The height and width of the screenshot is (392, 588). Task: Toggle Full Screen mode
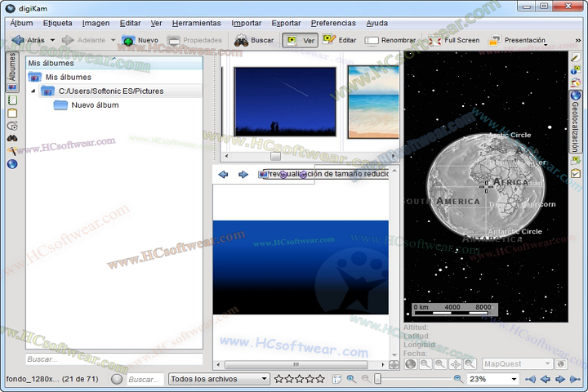click(455, 40)
